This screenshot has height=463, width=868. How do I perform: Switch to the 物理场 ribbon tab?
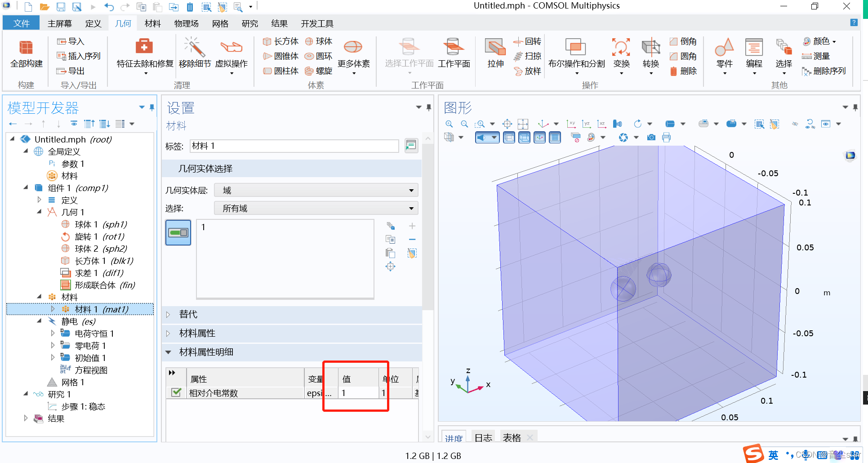pos(186,23)
